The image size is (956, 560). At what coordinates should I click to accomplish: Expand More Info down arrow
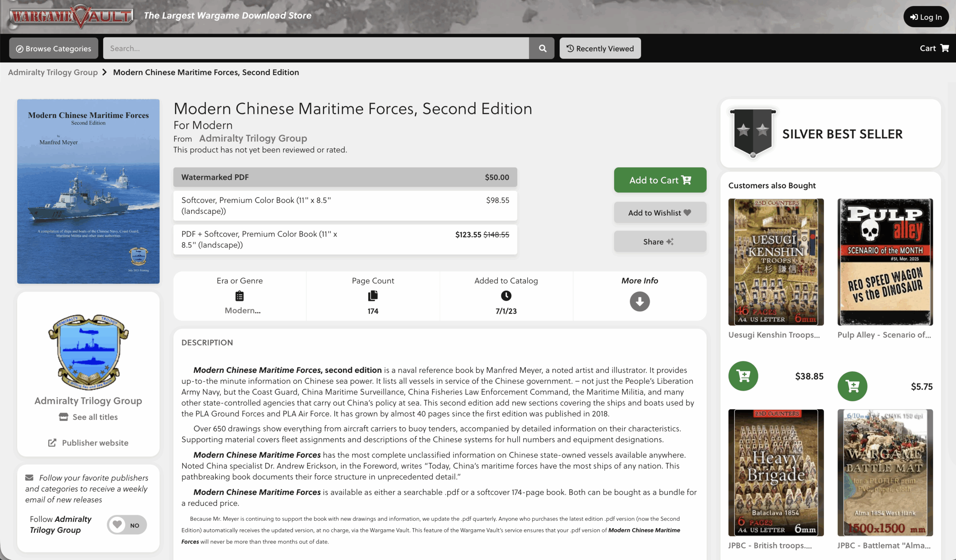click(x=639, y=301)
